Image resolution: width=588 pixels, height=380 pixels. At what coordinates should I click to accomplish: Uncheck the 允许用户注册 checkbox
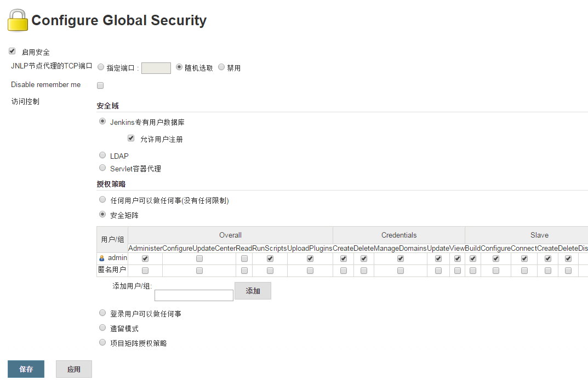tap(131, 139)
